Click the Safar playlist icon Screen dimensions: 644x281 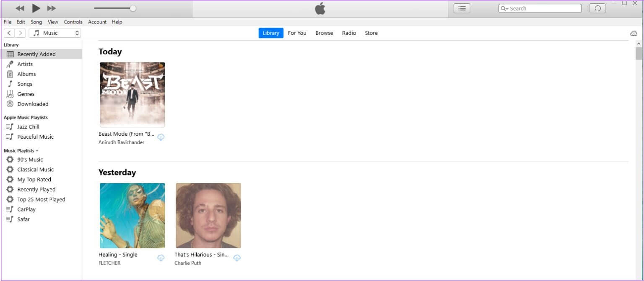(x=10, y=219)
